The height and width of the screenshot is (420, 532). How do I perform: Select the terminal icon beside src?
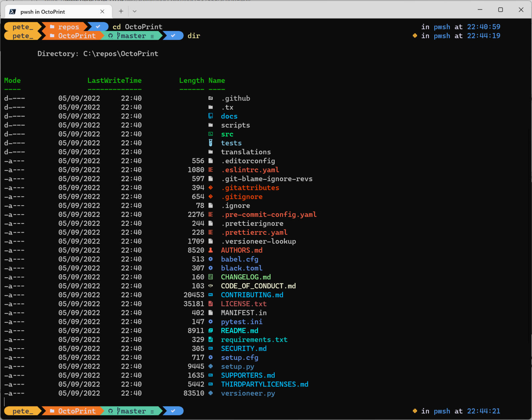point(211,134)
